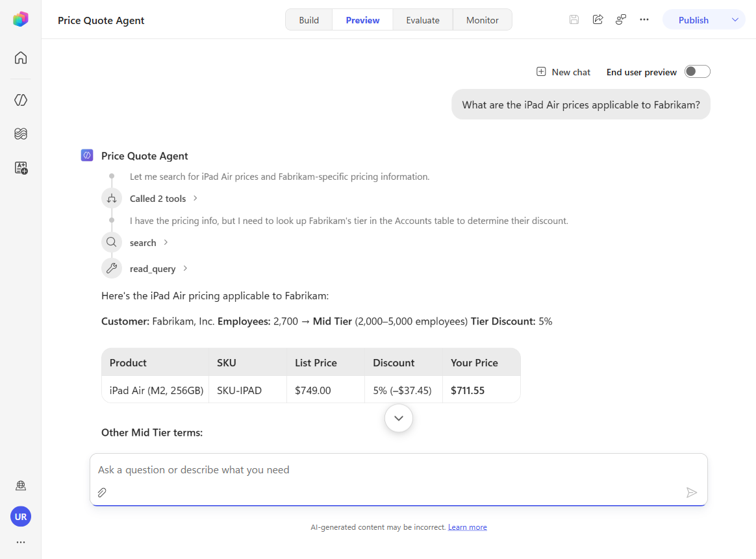The width and height of the screenshot is (756, 559).
Task: Click the Called 2 tools branch icon
Action: (x=111, y=199)
